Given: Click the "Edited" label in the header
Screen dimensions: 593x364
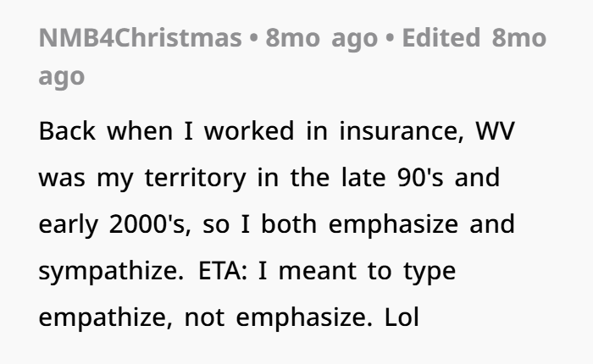Looking at the screenshot, I should [x=441, y=38].
